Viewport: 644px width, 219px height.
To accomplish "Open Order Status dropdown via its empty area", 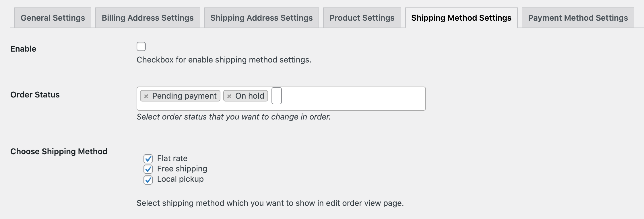I will (x=353, y=99).
